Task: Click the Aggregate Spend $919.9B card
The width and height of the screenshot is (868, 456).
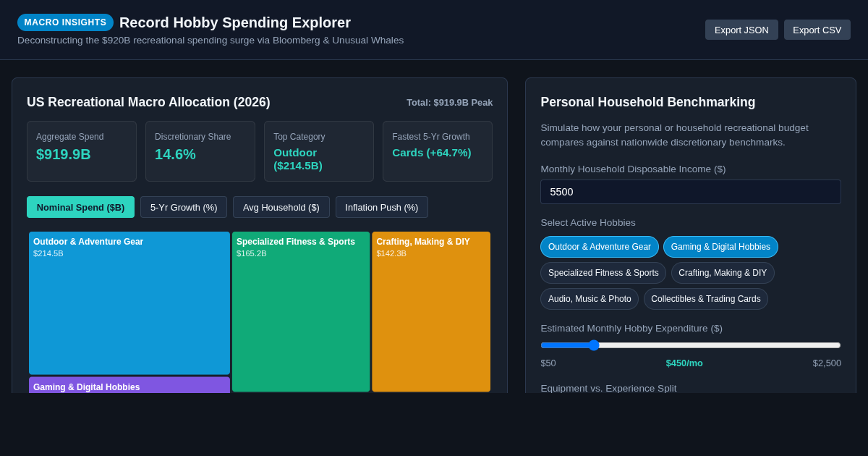Action: 82,151
